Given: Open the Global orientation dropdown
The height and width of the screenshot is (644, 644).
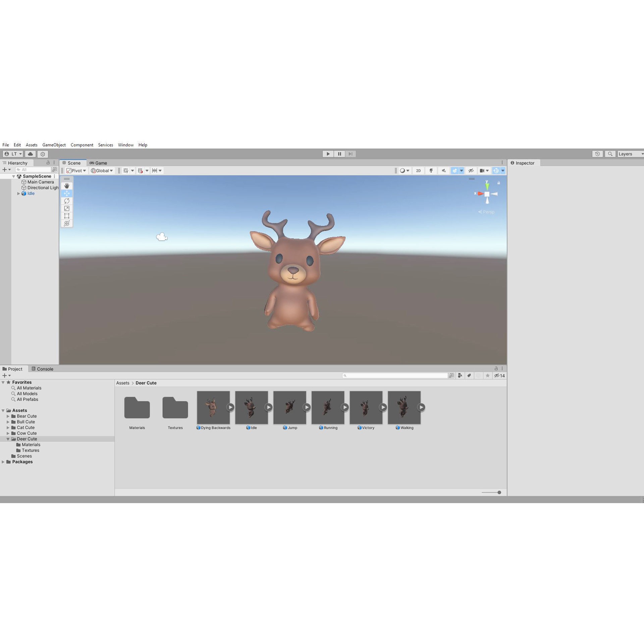Looking at the screenshot, I should point(102,171).
